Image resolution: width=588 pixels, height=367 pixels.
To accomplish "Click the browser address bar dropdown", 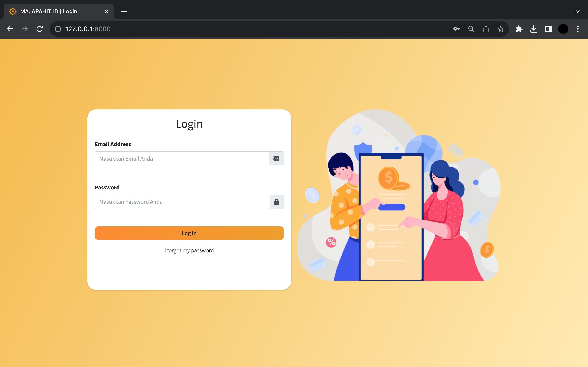I will (x=578, y=11).
